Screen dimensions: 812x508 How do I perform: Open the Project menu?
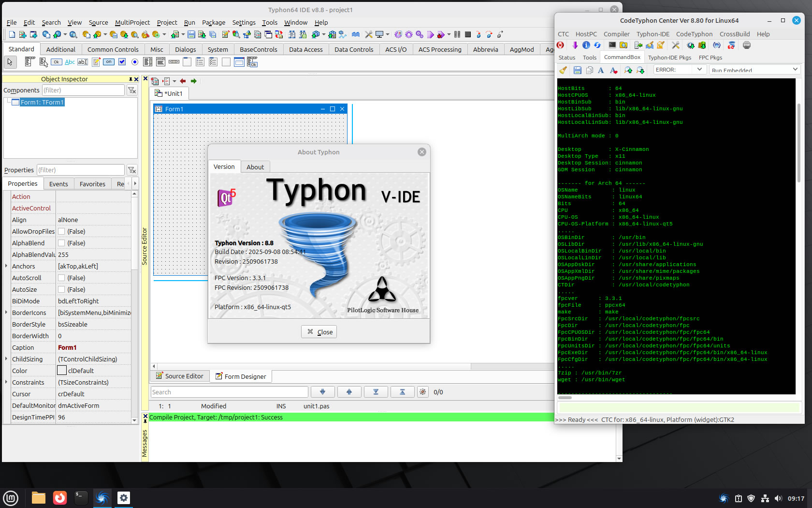167,22
